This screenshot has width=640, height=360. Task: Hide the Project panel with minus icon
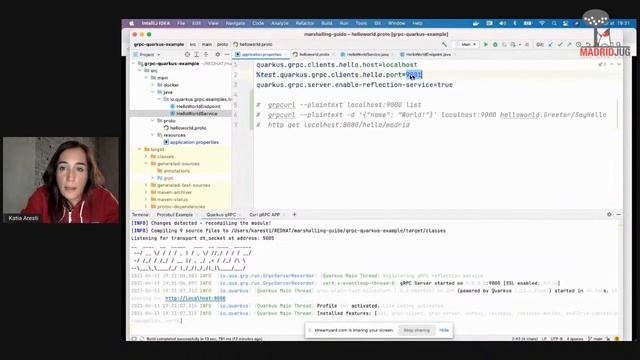(227, 54)
